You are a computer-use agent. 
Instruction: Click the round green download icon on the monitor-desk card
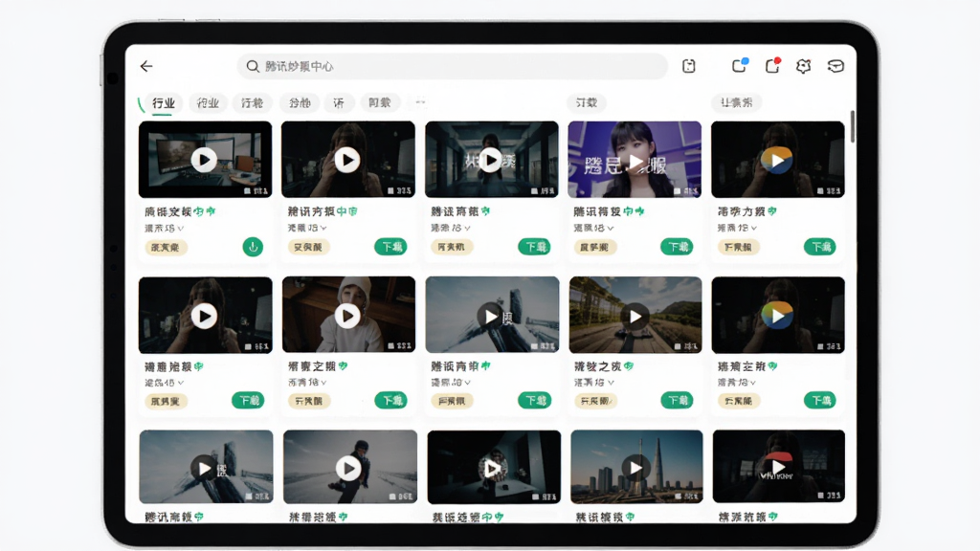tap(253, 248)
